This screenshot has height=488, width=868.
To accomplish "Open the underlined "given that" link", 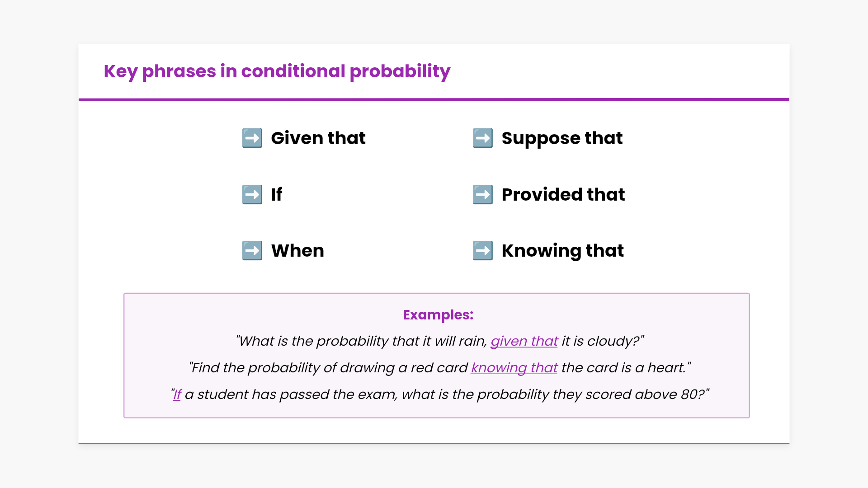I will tap(524, 341).
